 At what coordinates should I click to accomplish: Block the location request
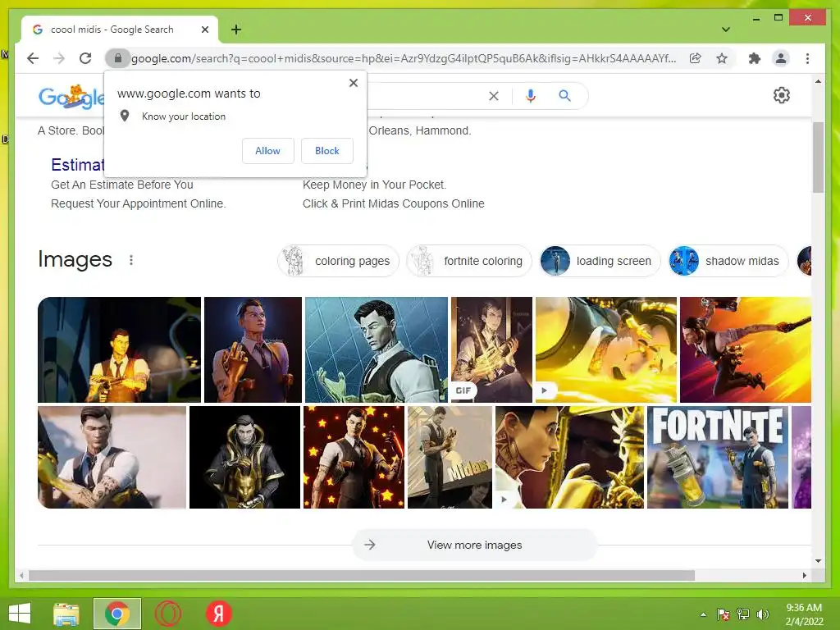pos(327,151)
